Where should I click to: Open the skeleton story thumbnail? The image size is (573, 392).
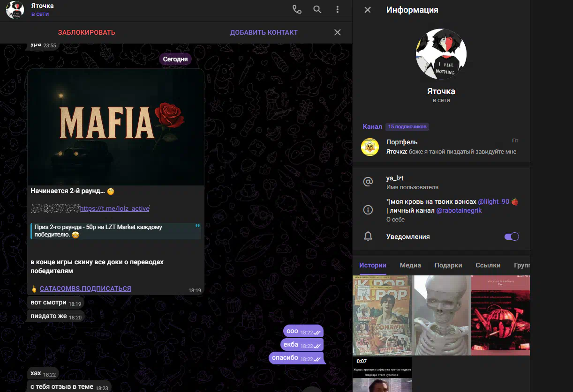(x=441, y=315)
